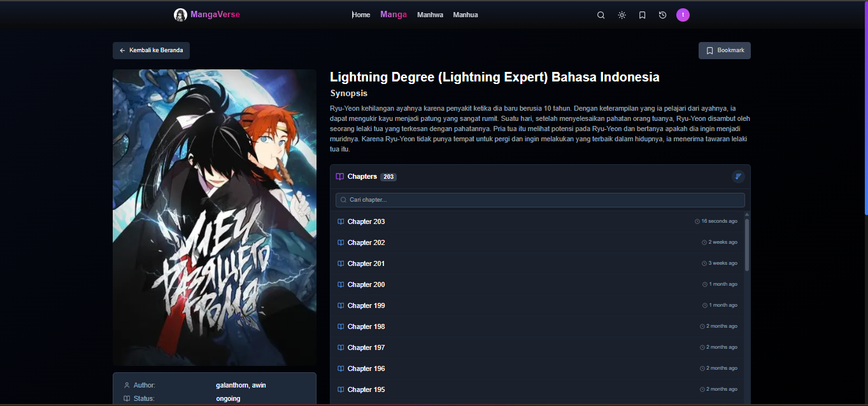Click the 'Synopsis' heading
This screenshot has width=868, height=406.
[x=349, y=93]
